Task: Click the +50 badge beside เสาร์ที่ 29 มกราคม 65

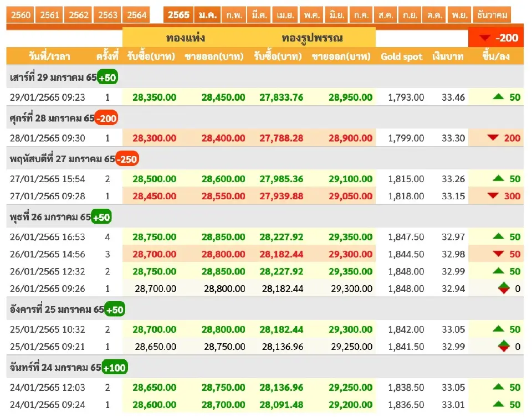Action: [x=108, y=77]
